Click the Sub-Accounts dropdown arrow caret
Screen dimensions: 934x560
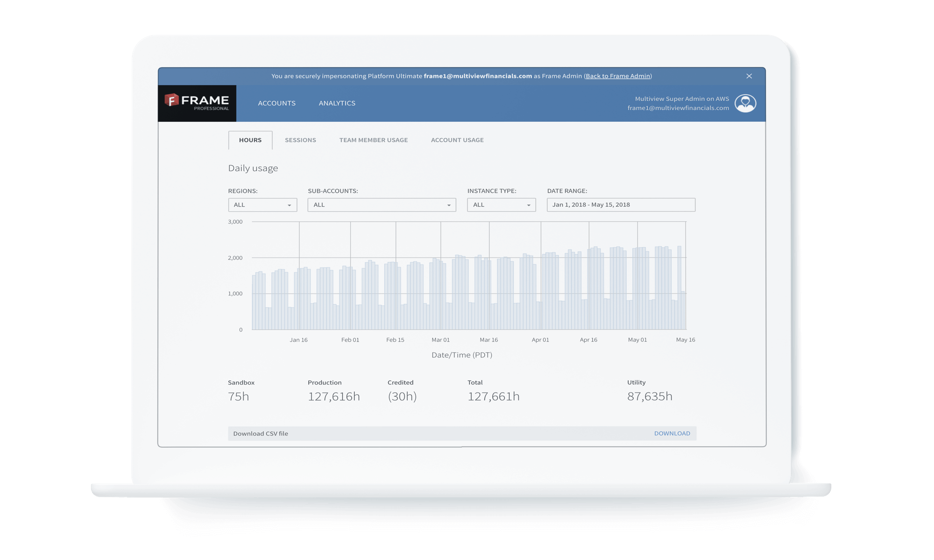449,205
